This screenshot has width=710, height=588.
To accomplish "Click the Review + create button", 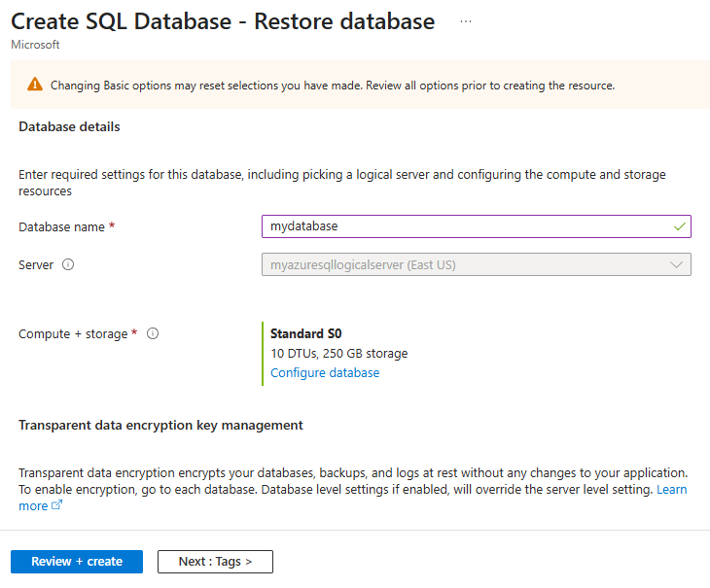I will click(77, 562).
